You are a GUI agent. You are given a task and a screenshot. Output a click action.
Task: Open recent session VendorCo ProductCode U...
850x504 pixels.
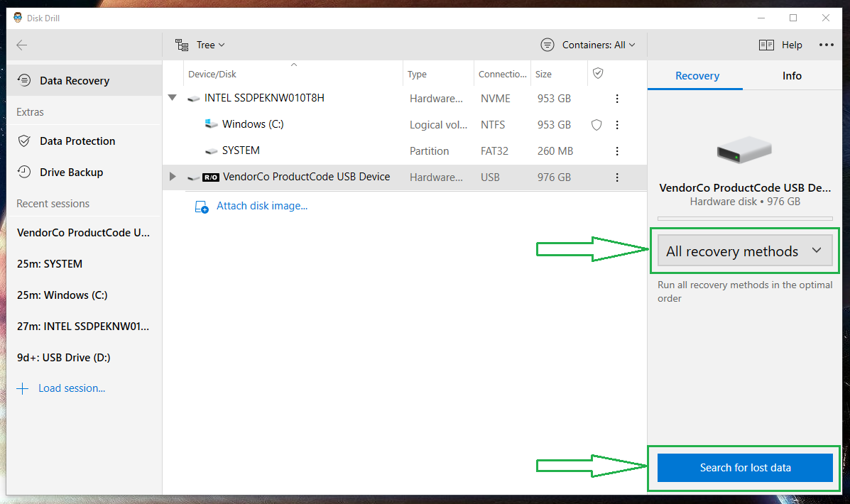84,233
